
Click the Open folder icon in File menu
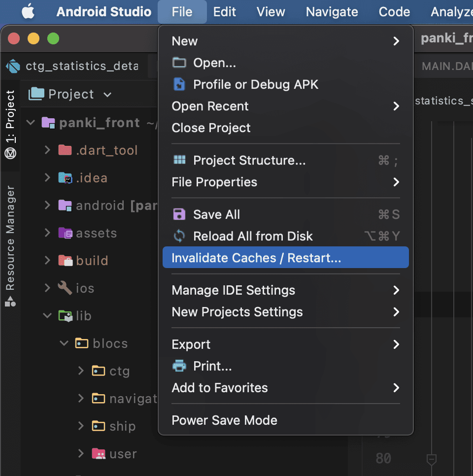(179, 63)
